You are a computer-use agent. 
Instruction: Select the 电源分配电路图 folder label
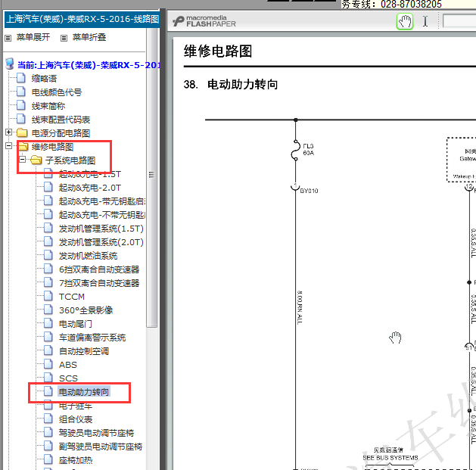(x=61, y=133)
